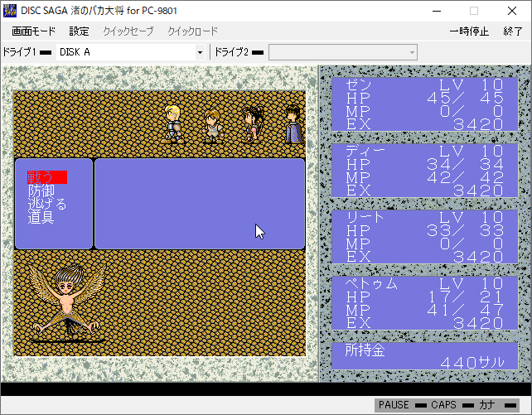Click the ペトゥム character status panel
Image resolution: width=532 pixels, height=415 pixels.
pyautogui.click(x=425, y=303)
